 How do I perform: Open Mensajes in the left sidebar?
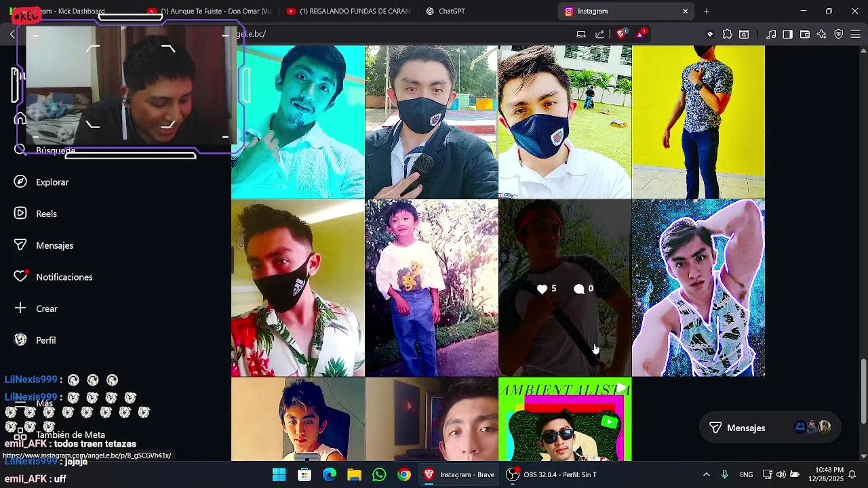[x=45, y=245]
